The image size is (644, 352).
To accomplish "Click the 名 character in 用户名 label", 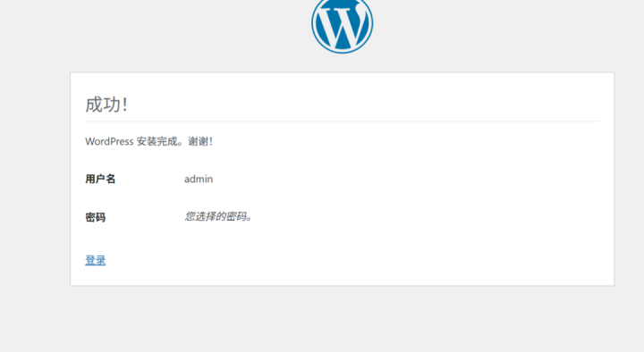I will pyautogui.click(x=111, y=179).
